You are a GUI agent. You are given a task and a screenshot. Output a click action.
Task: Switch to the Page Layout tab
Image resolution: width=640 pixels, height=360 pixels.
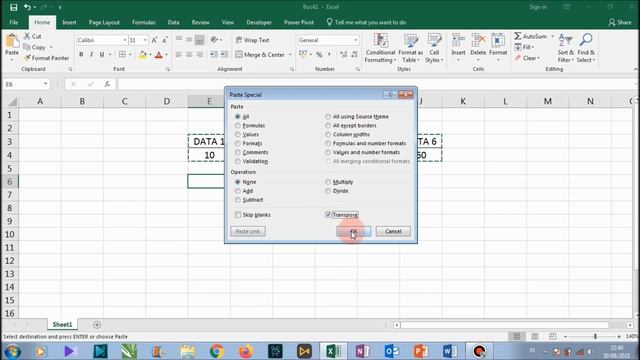pyautogui.click(x=104, y=22)
